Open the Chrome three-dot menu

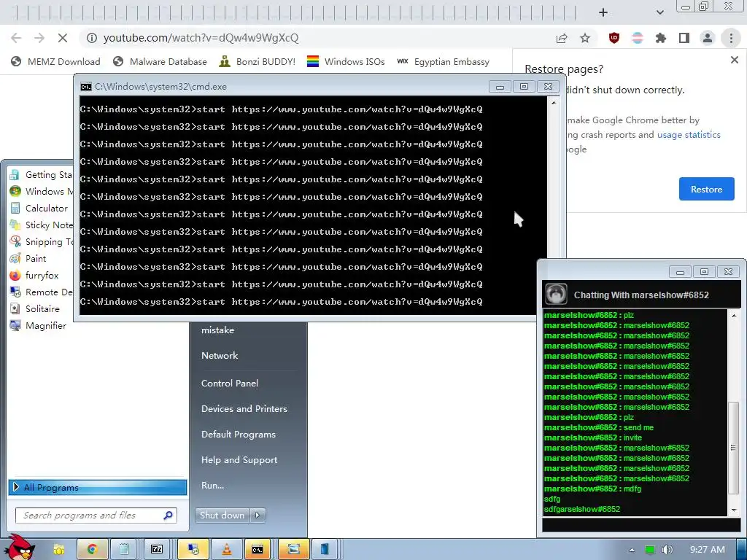731,38
